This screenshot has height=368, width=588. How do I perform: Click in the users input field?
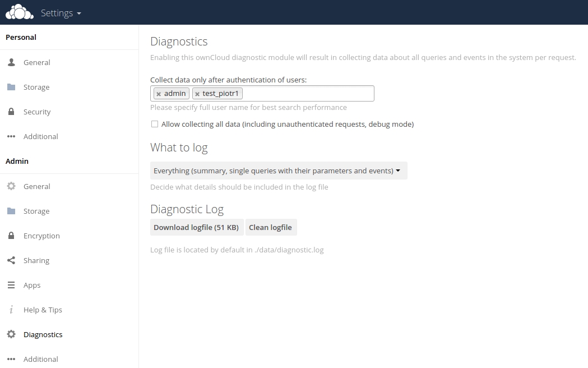pos(308,94)
